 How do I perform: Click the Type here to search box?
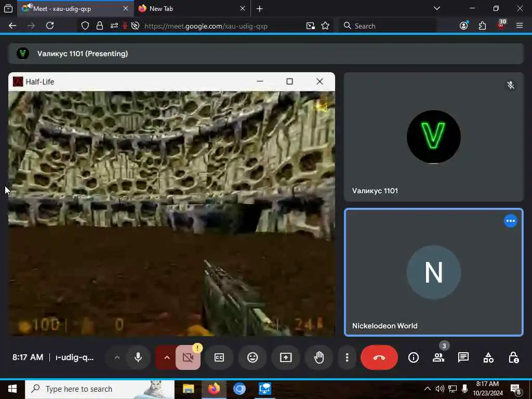tap(99, 389)
